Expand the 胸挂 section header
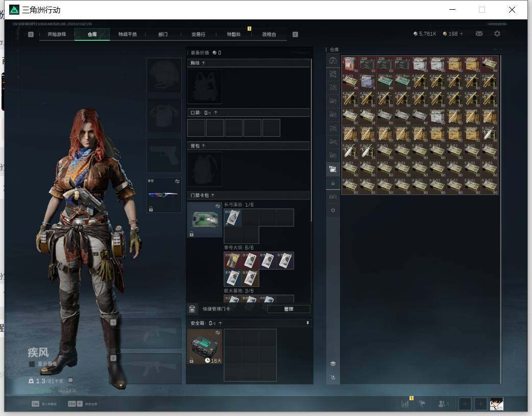Viewport: 532px width, 416px height. pos(248,63)
